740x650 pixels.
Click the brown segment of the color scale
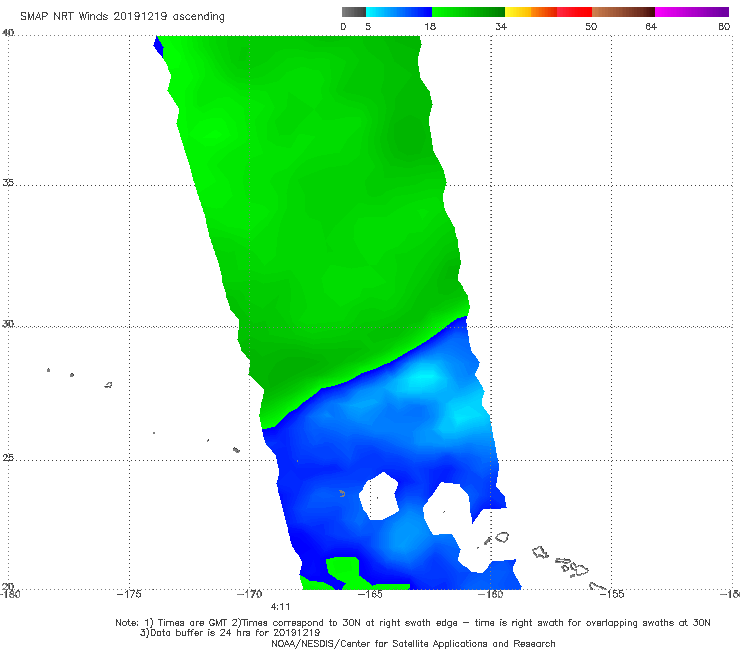click(623, 12)
